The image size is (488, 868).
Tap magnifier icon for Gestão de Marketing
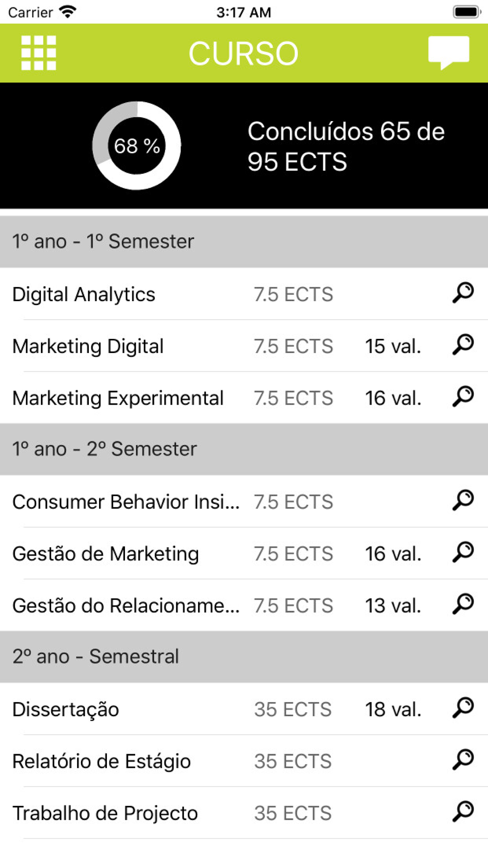tap(463, 553)
